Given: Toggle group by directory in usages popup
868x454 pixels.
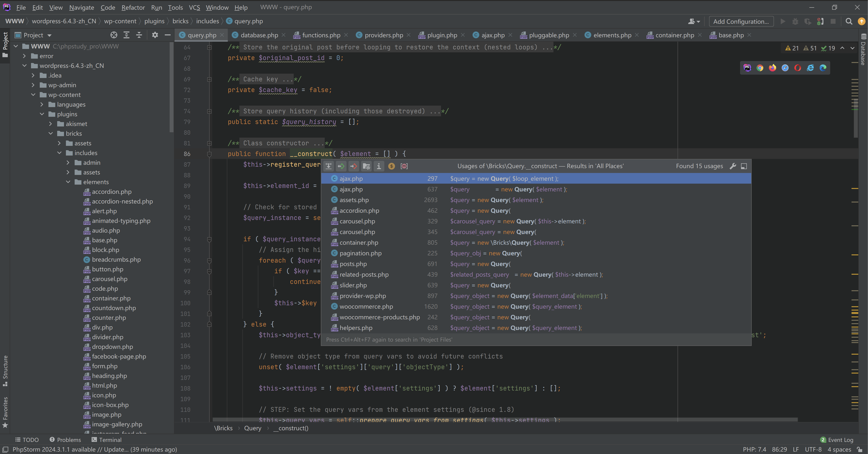Looking at the screenshot, I should point(366,166).
